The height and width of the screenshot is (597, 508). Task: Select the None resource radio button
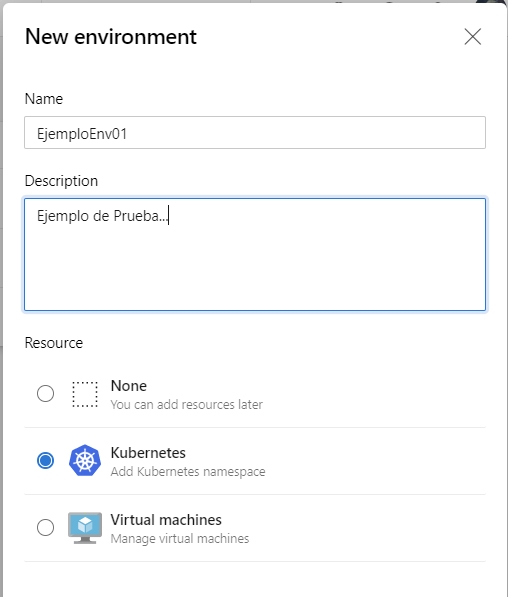tap(45, 393)
